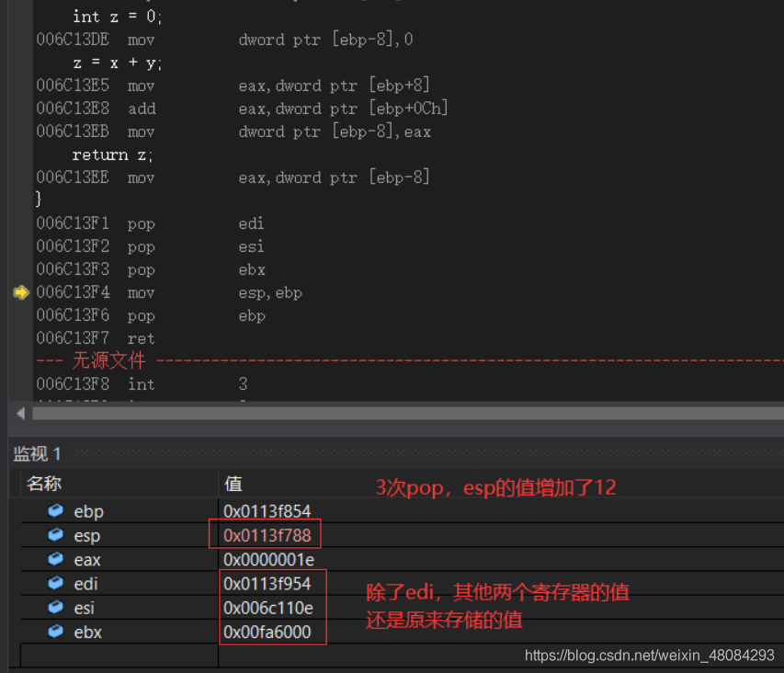This screenshot has height=673, width=784.
Task: Click the 无源文件 separator label
Action: click(108, 360)
